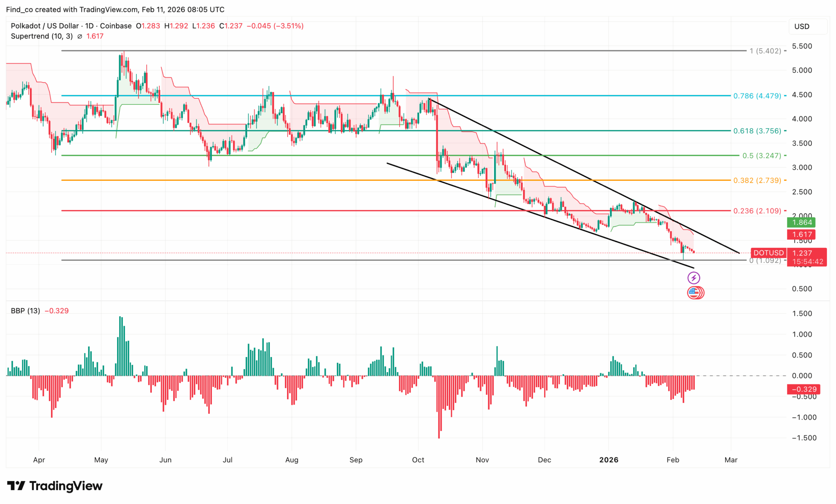Click the 1 (5.402) Fibonacci label
This screenshot has height=504, width=836.
pos(765,51)
